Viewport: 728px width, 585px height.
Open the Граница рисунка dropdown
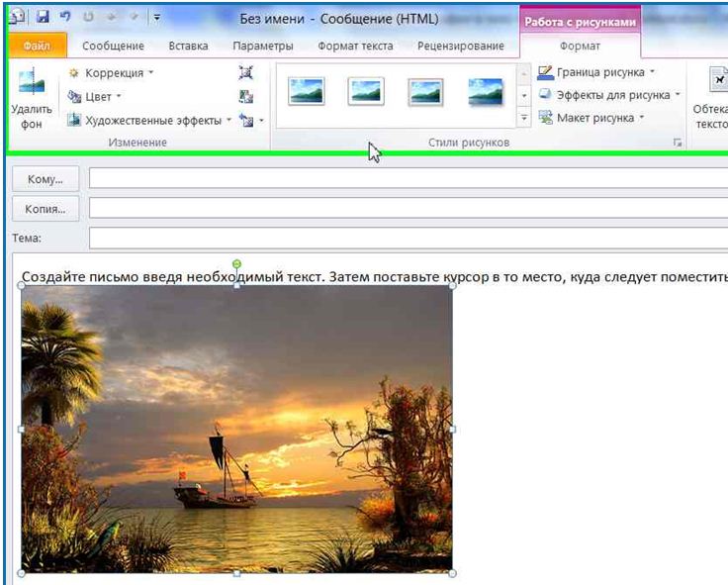(596, 72)
